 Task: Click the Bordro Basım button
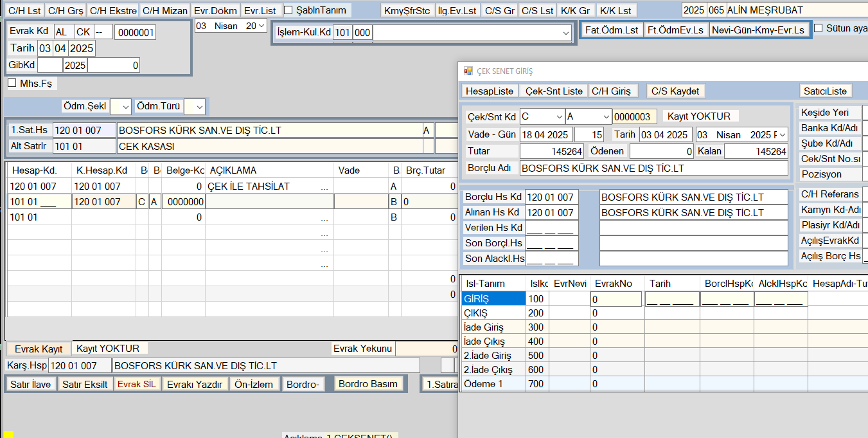click(368, 383)
